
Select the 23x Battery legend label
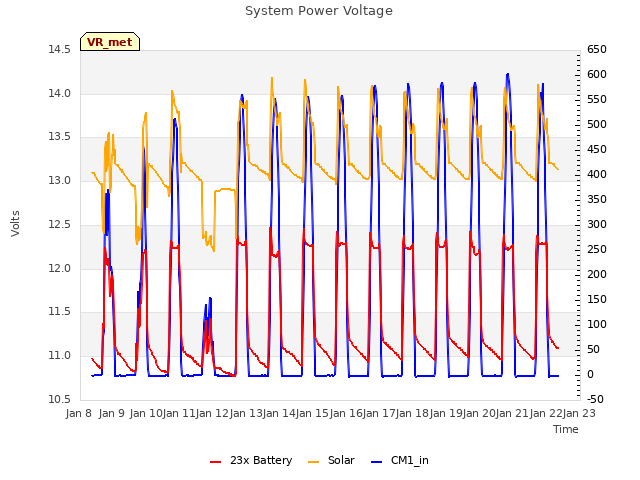click(261, 460)
